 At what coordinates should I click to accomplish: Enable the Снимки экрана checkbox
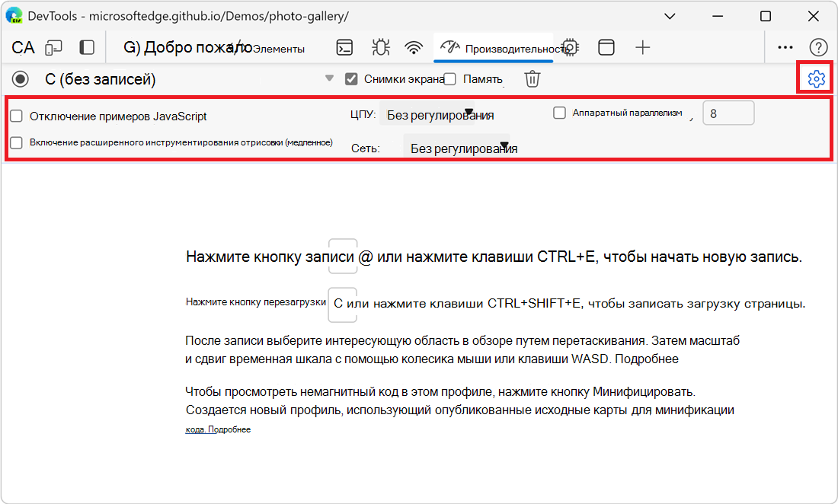351,78
